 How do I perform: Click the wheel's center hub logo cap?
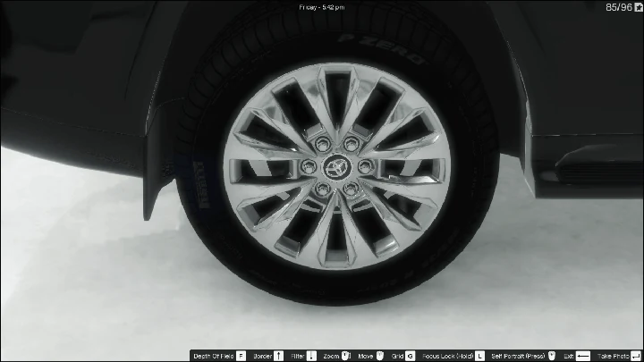click(x=336, y=166)
